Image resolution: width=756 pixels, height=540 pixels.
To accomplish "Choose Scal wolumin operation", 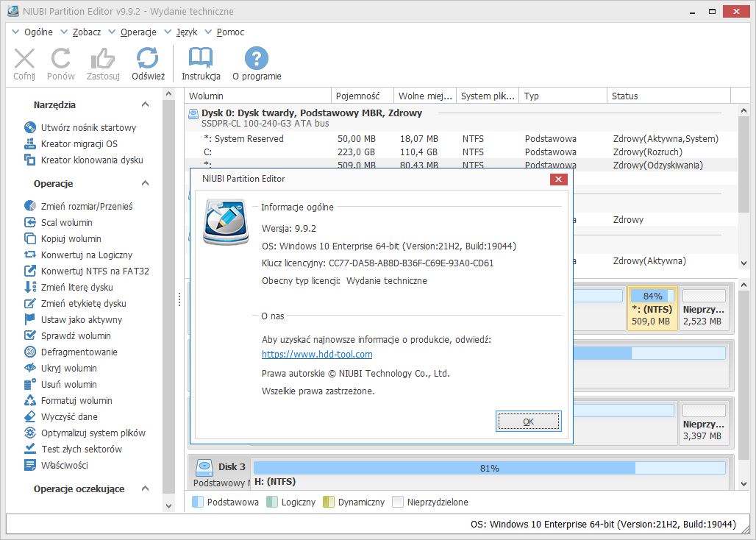I will 58,223.
